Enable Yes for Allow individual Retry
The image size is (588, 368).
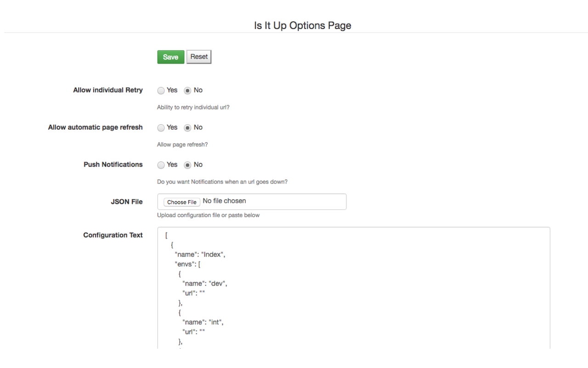pyautogui.click(x=161, y=91)
